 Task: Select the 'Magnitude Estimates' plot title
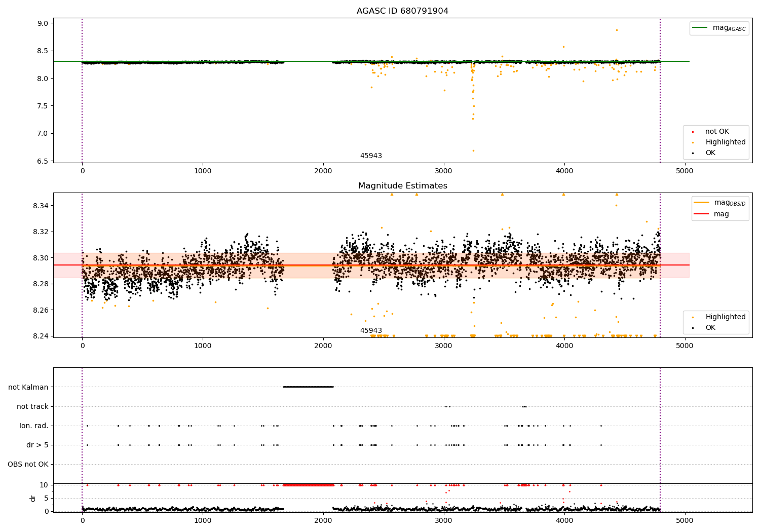click(x=403, y=186)
